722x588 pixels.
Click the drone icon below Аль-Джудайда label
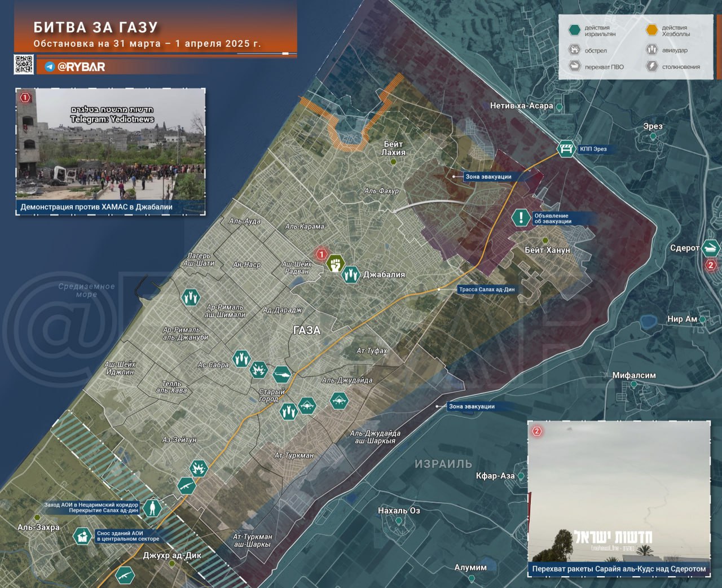click(339, 401)
